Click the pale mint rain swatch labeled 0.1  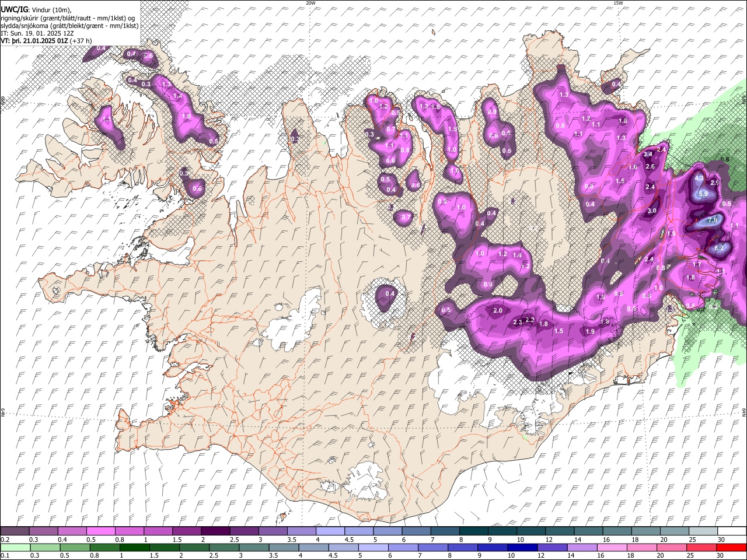[16, 548]
